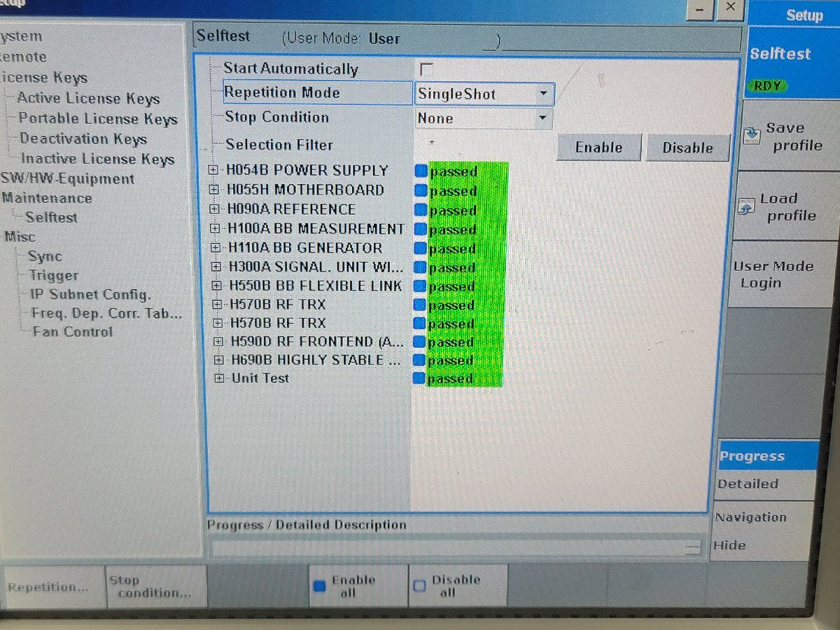Click the Progress / Detailed Description bar
The height and width of the screenshot is (630, 840).
456,548
